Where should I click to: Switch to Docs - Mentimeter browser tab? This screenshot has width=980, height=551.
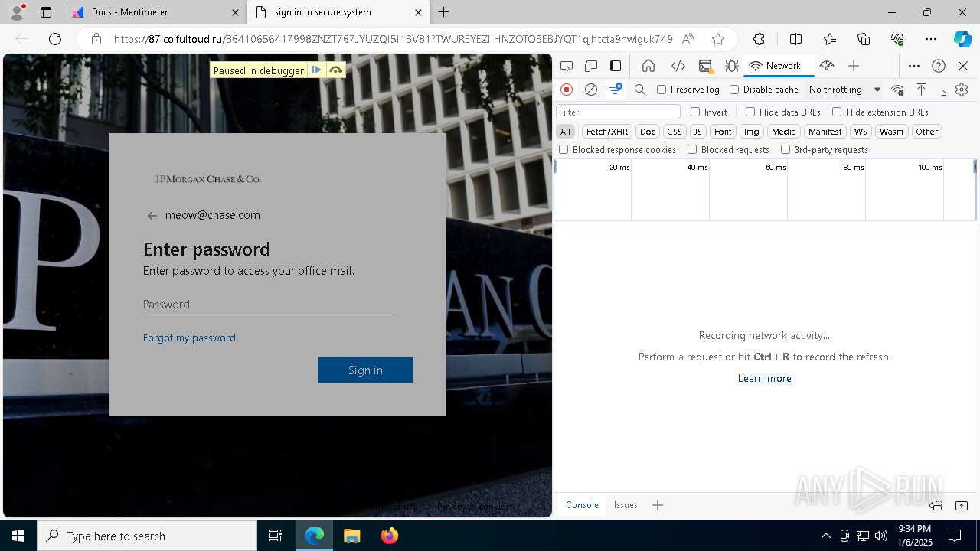(x=155, y=12)
